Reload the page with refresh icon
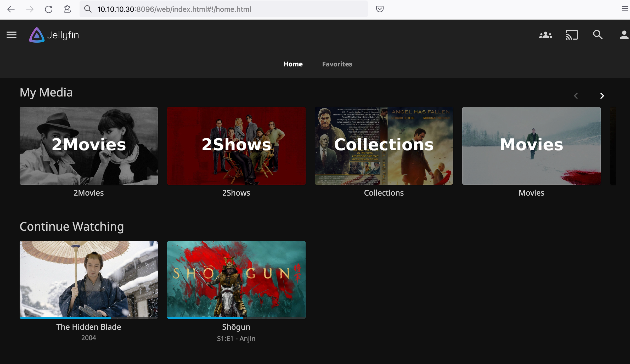This screenshot has width=630, height=364. (49, 9)
